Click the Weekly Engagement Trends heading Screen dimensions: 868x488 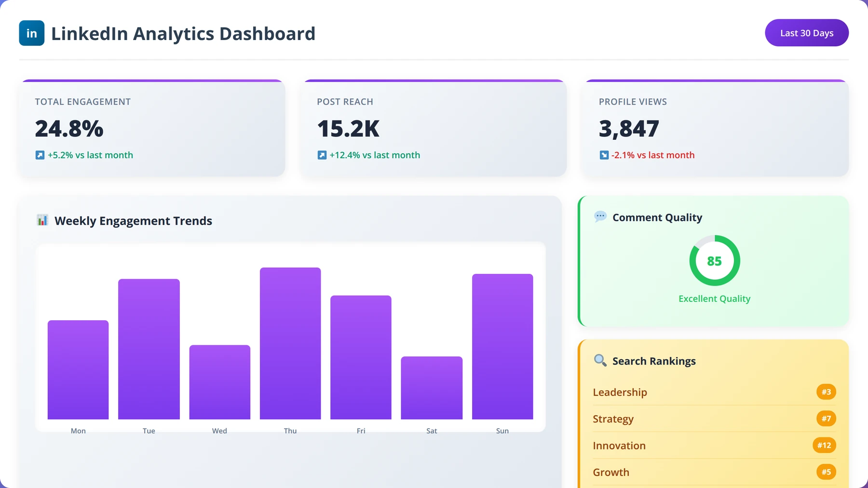click(133, 221)
